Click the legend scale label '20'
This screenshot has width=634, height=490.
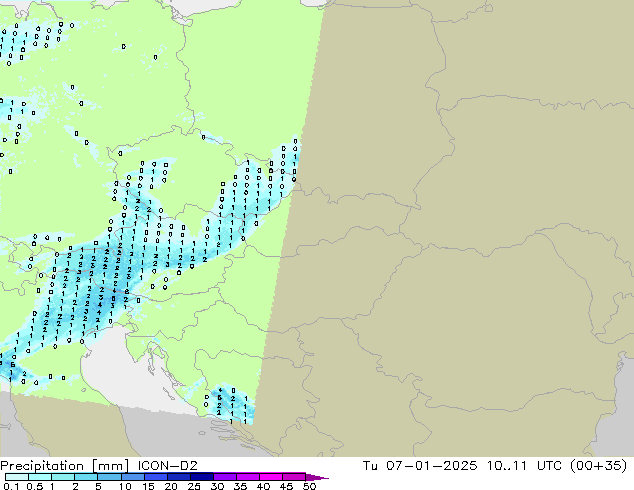pyautogui.click(x=171, y=486)
